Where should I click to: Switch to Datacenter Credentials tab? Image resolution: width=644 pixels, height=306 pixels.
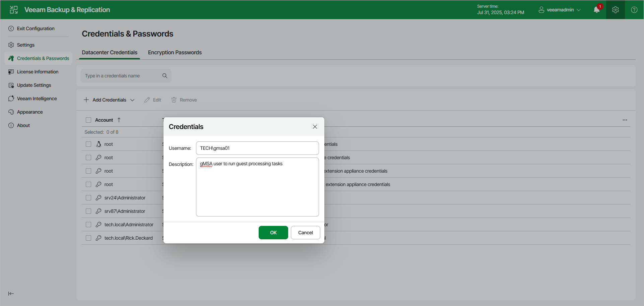[110, 53]
